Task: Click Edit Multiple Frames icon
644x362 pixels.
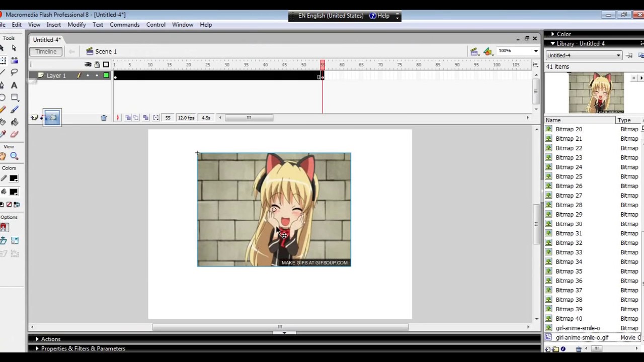Action: 146,118
